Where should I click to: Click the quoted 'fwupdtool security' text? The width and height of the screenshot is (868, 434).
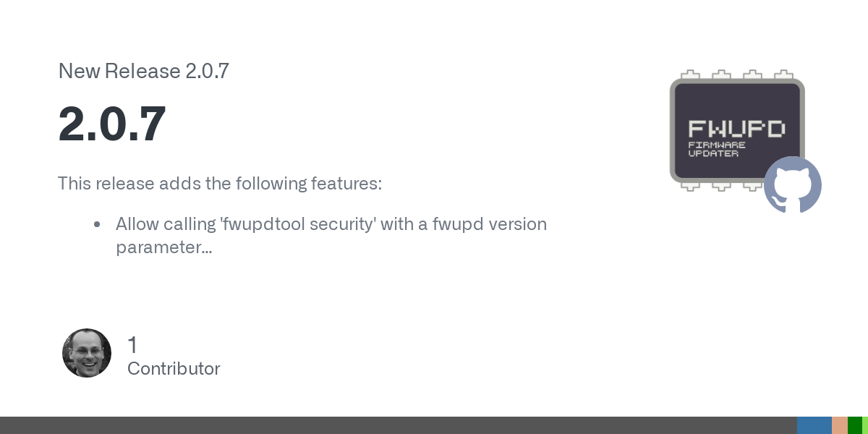point(297,224)
